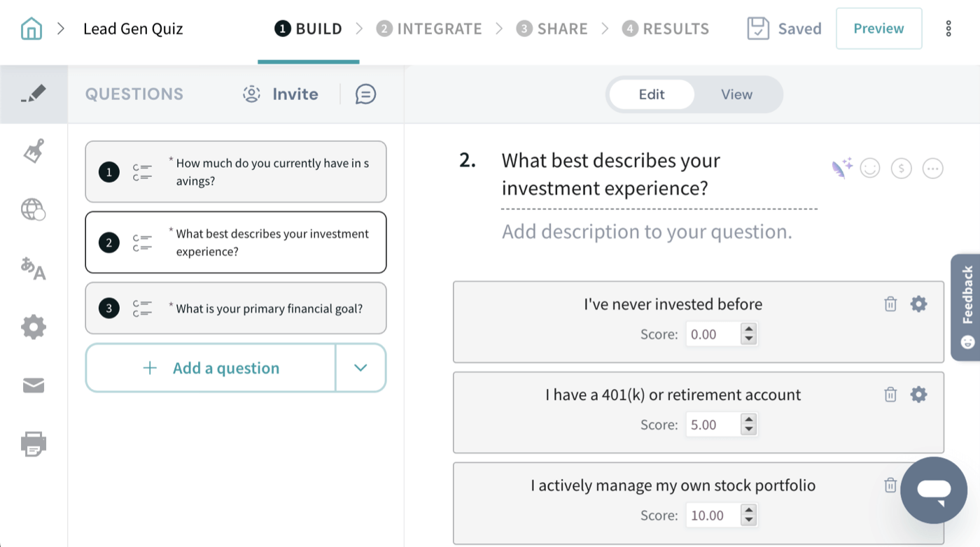The image size is (980, 547).
Task: Click the smiley emoji icon beside question
Action: pos(870,168)
